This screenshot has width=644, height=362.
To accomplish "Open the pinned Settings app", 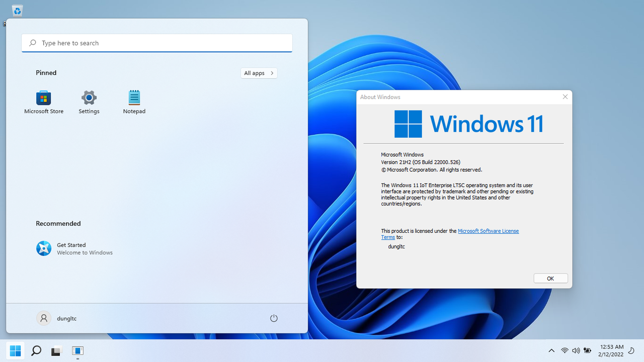I will tap(89, 102).
